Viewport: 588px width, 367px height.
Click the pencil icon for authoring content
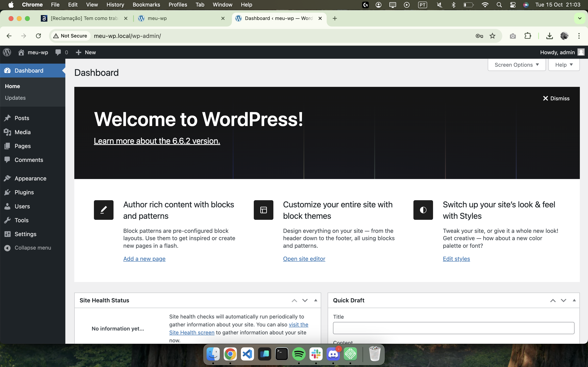(x=104, y=210)
